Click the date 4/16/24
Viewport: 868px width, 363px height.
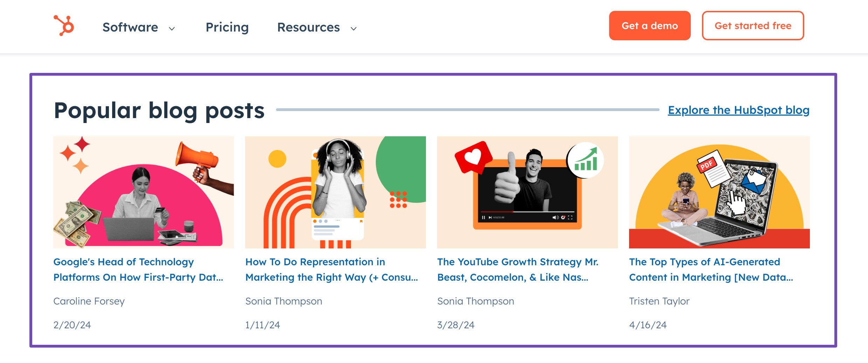(x=648, y=325)
